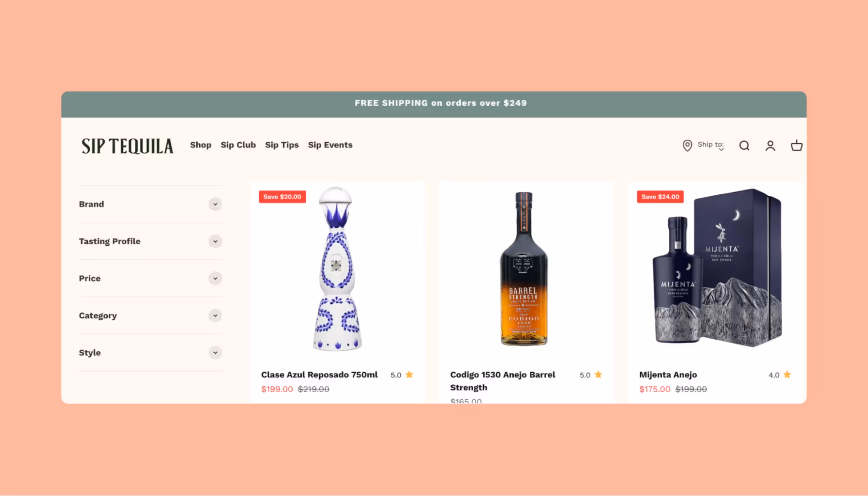Expand the Price filter section
The image size is (868, 496).
[x=150, y=278]
